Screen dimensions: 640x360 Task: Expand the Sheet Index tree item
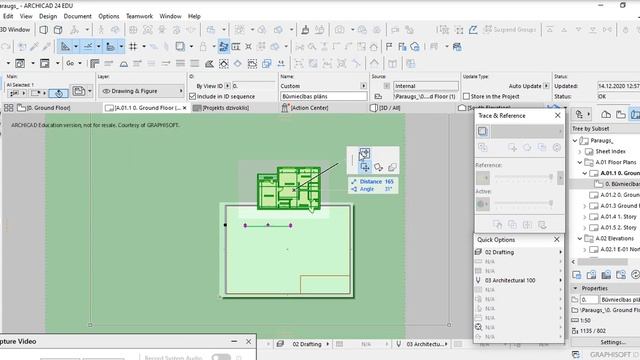580,151
